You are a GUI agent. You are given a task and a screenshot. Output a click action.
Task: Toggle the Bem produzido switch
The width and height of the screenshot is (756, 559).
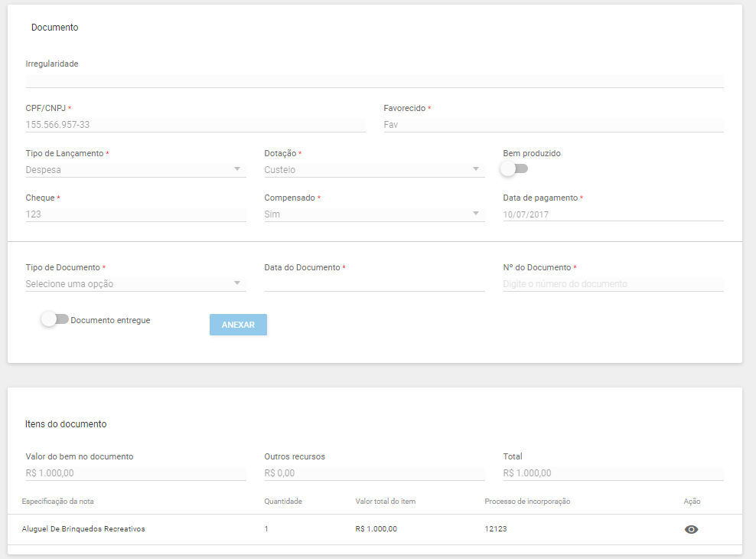click(x=514, y=168)
